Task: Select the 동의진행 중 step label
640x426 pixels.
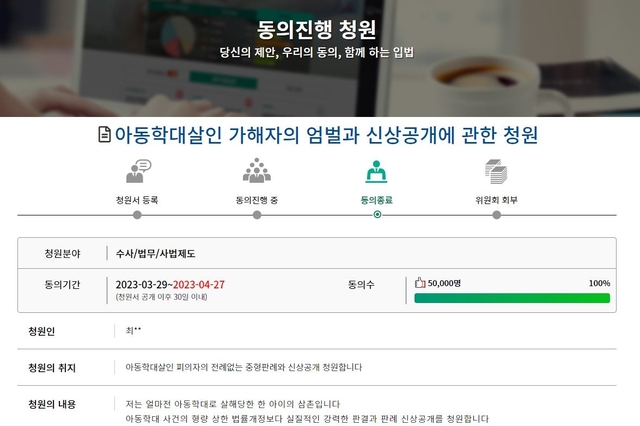Action: tap(257, 200)
